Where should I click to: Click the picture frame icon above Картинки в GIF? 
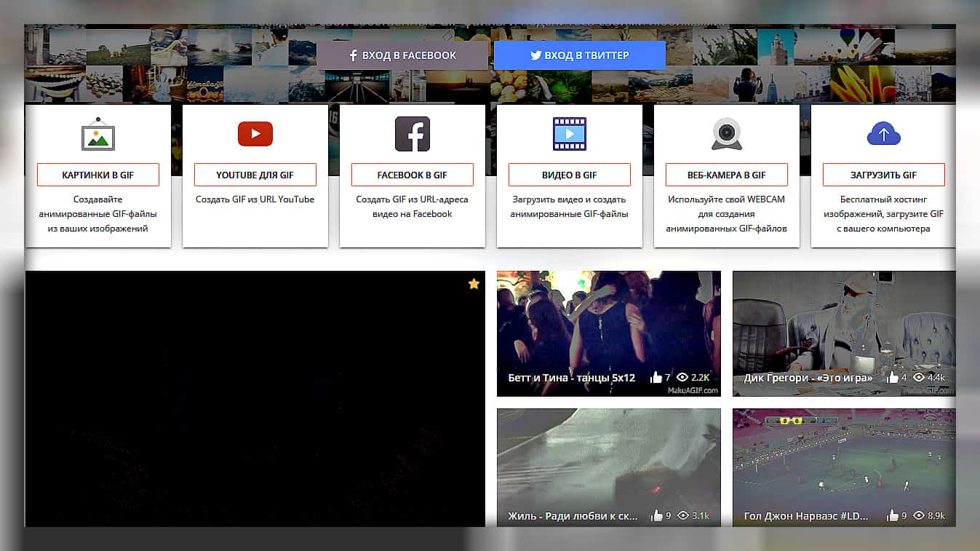click(x=98, y=135)
